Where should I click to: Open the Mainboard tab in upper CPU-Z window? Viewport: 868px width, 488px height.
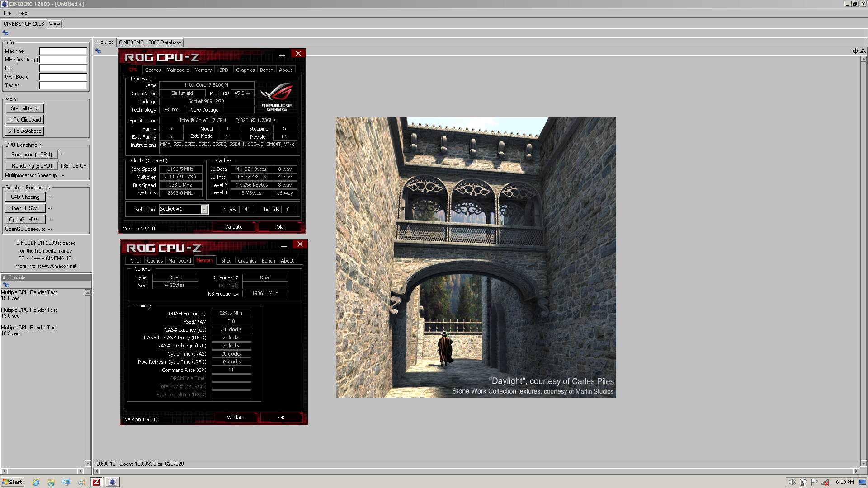(178, 70)
